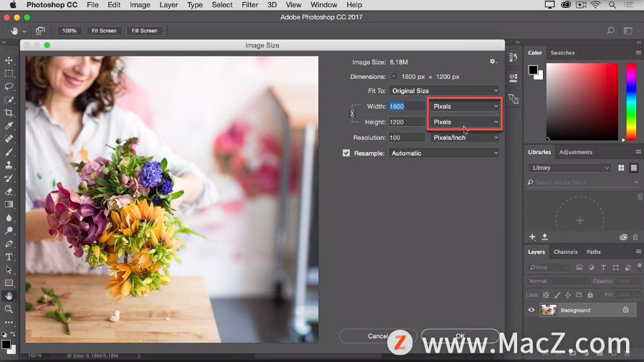Pick a color in the color field

point(582,102)
